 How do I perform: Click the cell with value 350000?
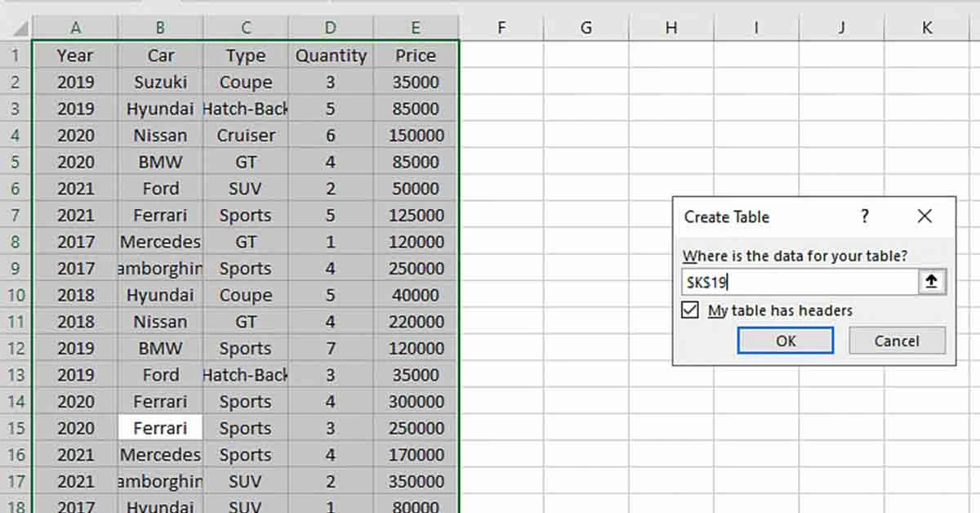(x=415, y=480)
